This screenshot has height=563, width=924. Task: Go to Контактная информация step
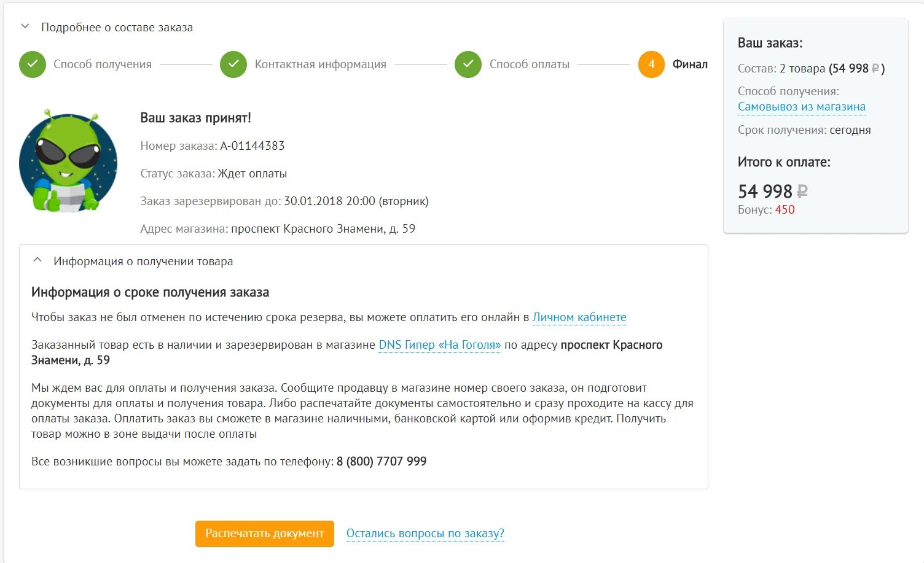pos(320,64)
